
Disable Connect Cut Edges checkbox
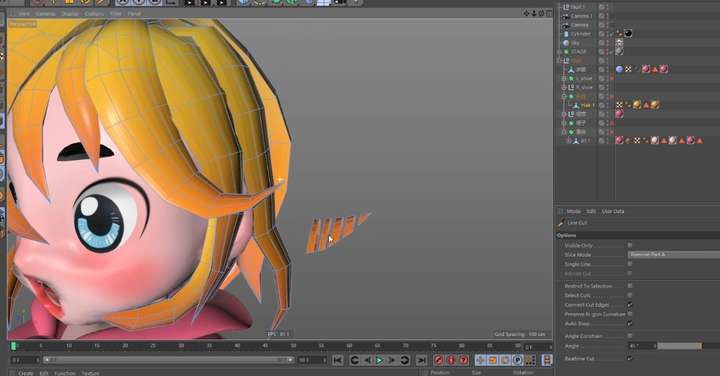pyautogui.click(x=630, y=304)
